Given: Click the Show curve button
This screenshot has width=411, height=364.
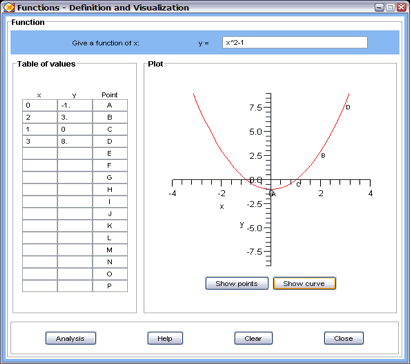Looking at the screenshot, I should point(304,284).
